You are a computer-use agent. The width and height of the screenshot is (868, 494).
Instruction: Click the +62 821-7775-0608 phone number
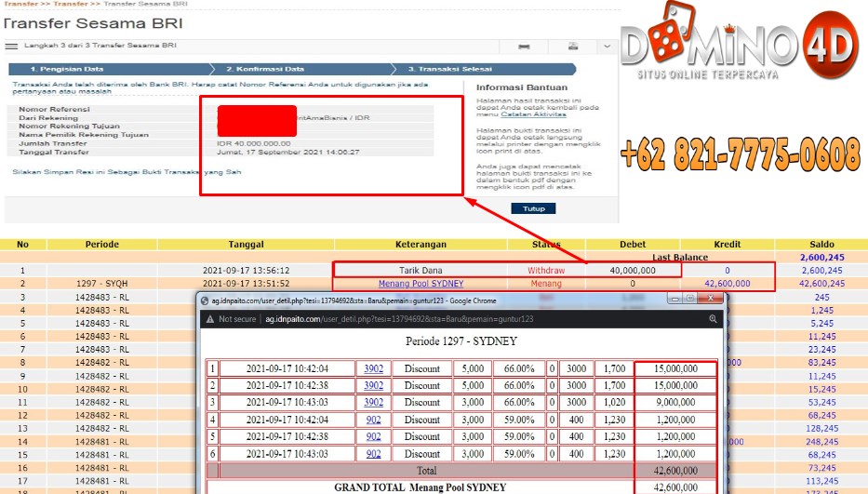[741, 154]
